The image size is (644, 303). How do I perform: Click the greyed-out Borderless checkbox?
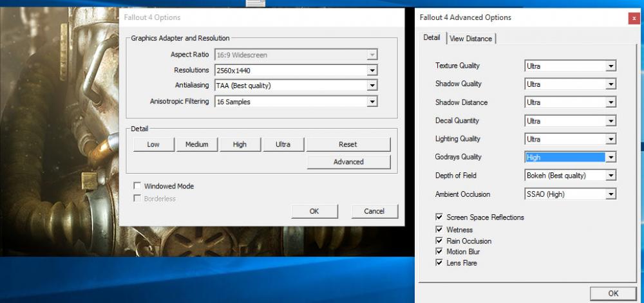coord(137,198)
